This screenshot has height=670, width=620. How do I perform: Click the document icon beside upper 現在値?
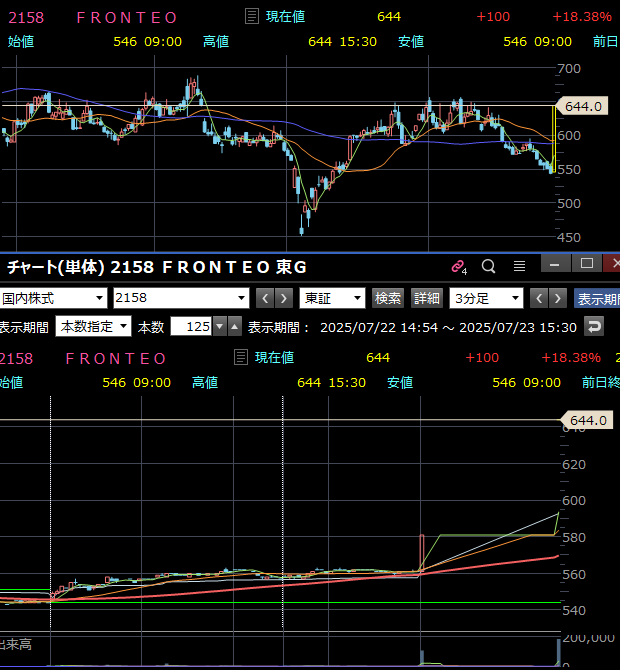[x=252, y=17]
